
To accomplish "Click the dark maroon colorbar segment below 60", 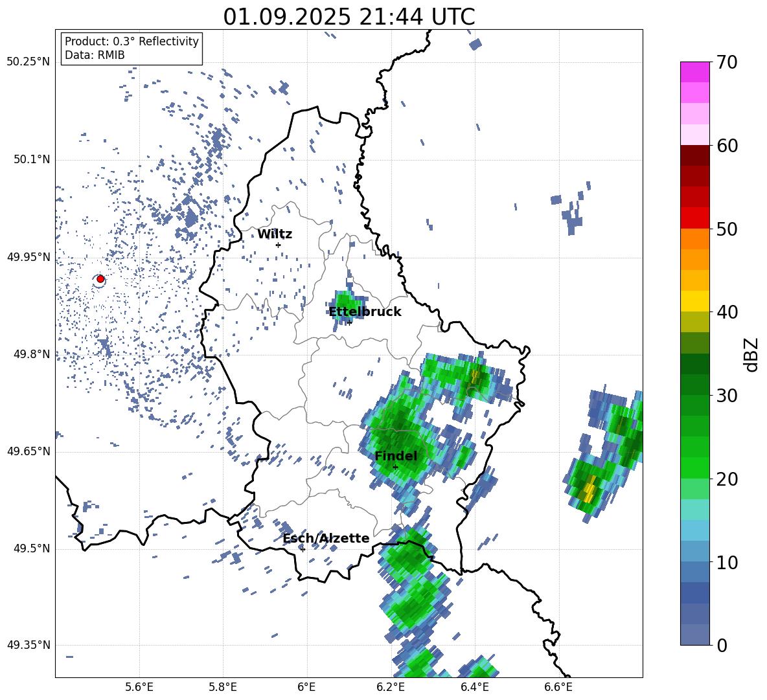I will pyautogui.click(x=694, y=155).
